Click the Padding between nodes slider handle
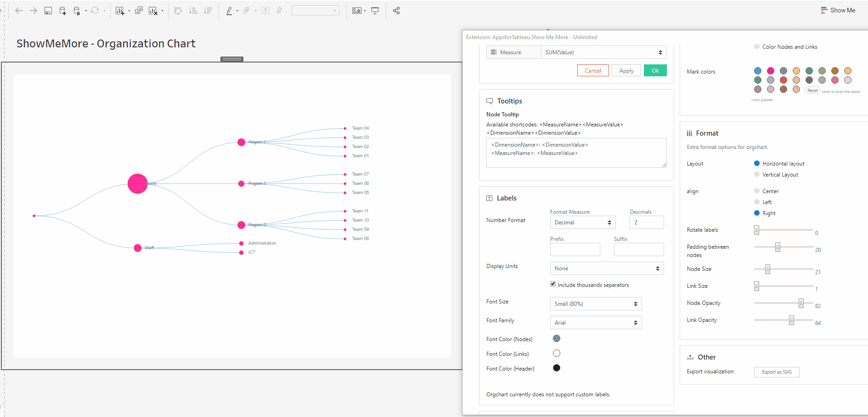 pyautogui.click(x=778, y=247)
